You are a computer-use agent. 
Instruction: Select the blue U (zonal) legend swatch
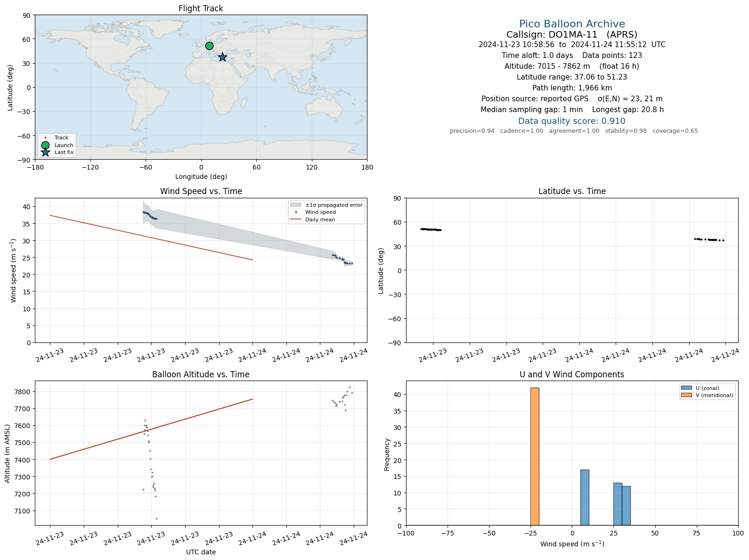[686, 388]
